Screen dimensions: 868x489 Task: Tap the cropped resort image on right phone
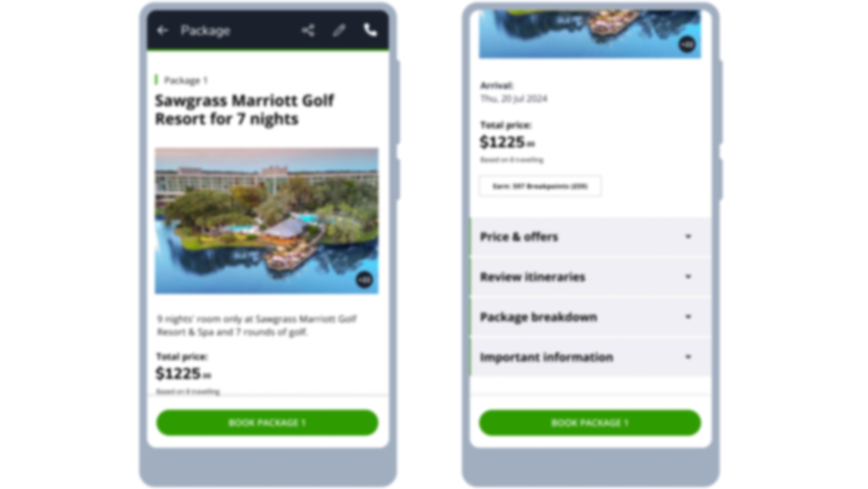pos(590,34)
